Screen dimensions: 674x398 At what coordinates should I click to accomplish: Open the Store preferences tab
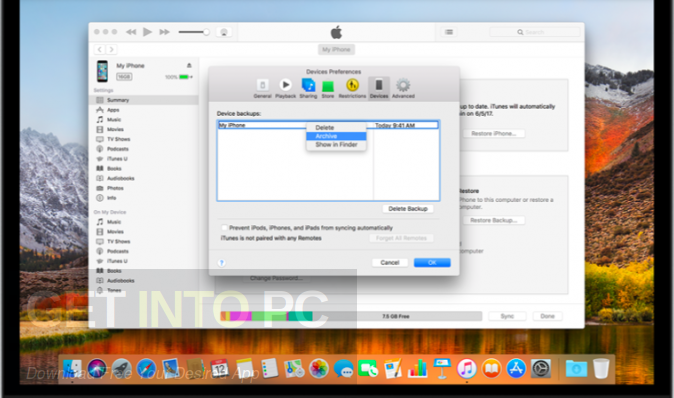[328, 89]
